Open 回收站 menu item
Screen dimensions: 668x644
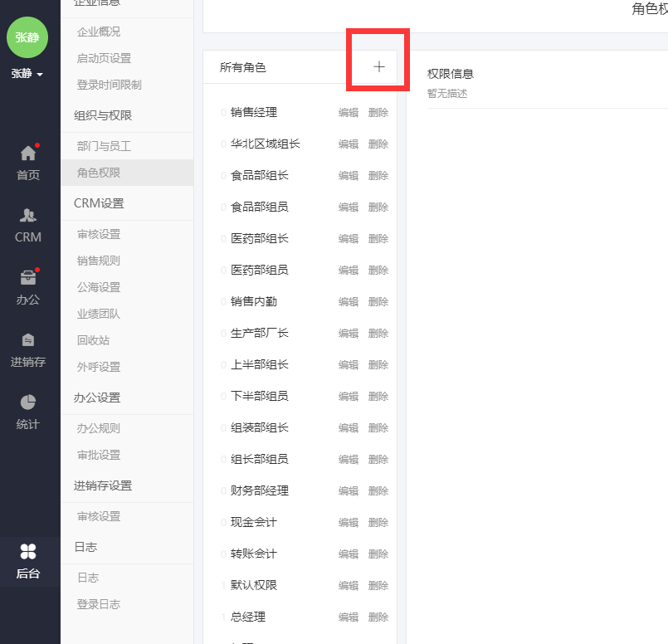tap(93, 340)
